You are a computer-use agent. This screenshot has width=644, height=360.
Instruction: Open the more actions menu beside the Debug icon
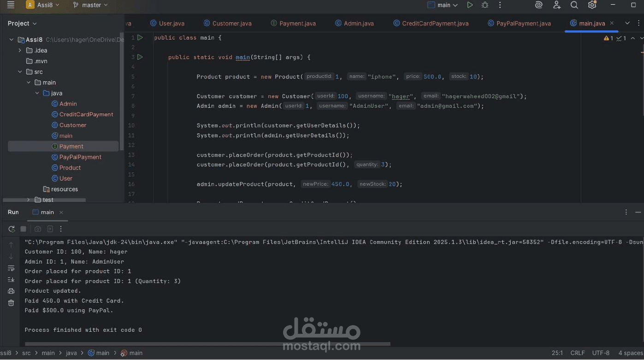coord(500,5)
